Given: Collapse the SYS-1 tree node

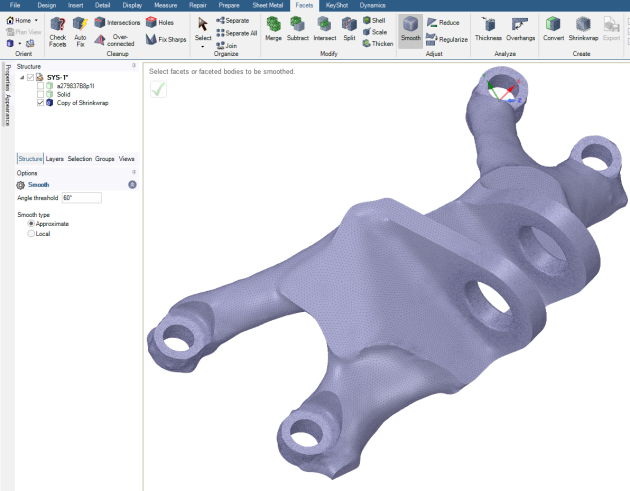Looking at the screenshot, I should (x=21, y=77).
